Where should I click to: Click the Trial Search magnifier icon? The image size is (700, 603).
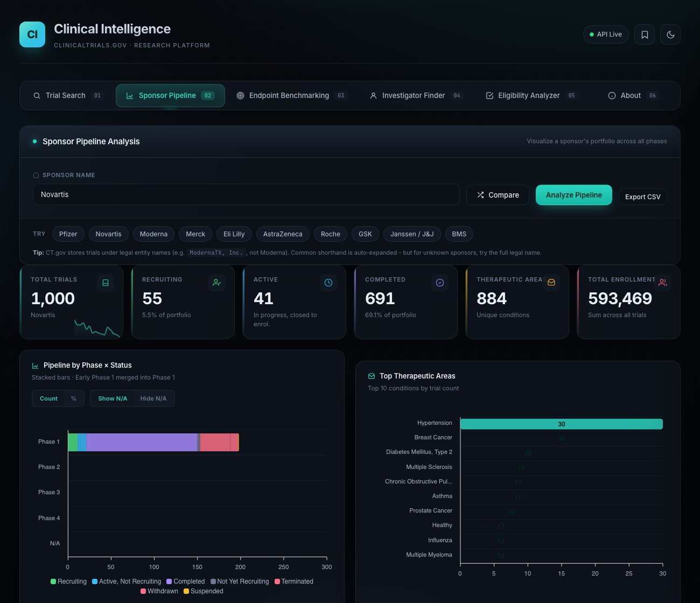37,96
